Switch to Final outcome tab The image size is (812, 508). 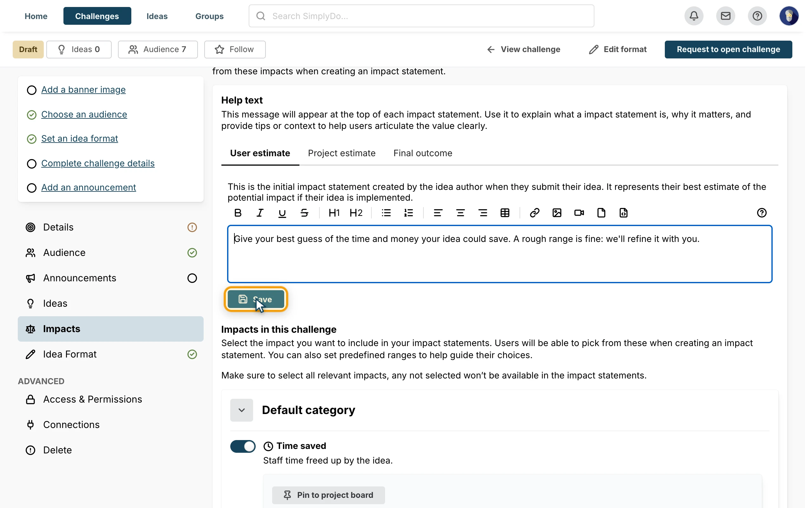[x=423, y=153]
